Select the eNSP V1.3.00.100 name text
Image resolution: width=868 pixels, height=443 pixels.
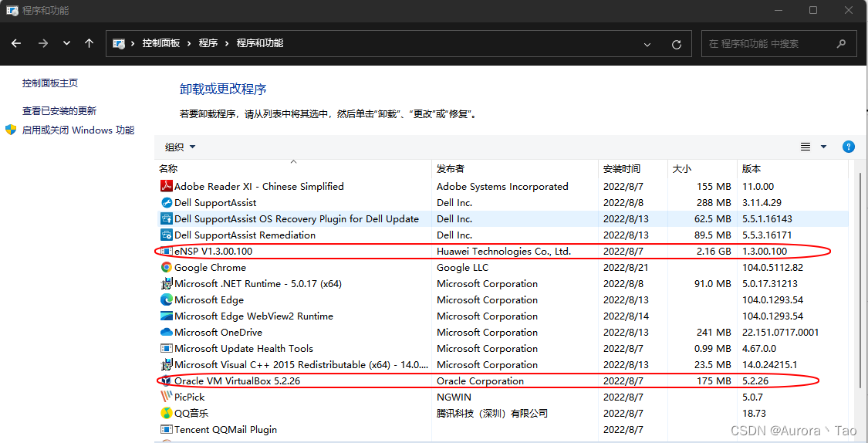[x=213, y=252]
